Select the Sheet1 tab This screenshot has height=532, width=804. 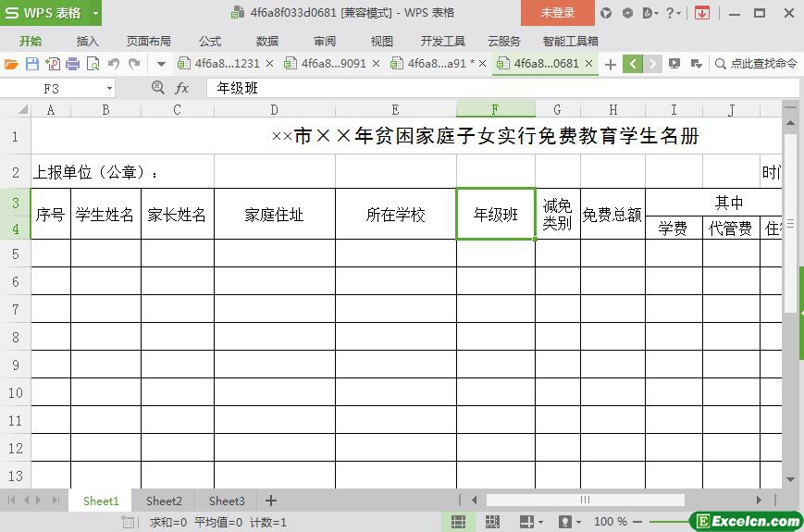coord(101,501)
